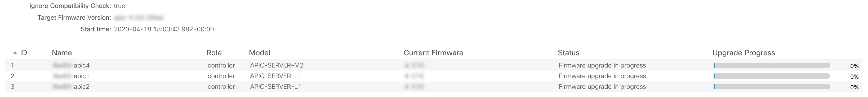Click the Start time value
Screen dimensions: 868x97
click(164, 29)
